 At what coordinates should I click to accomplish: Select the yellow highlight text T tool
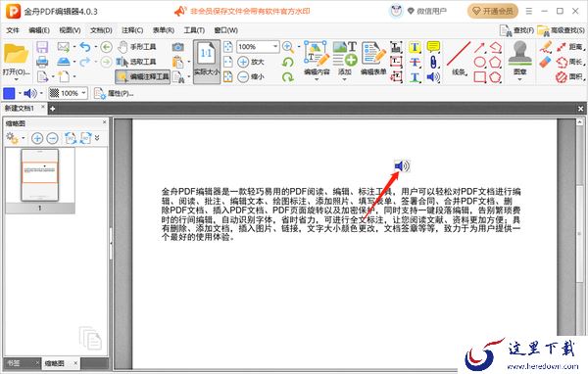(415, 47)
